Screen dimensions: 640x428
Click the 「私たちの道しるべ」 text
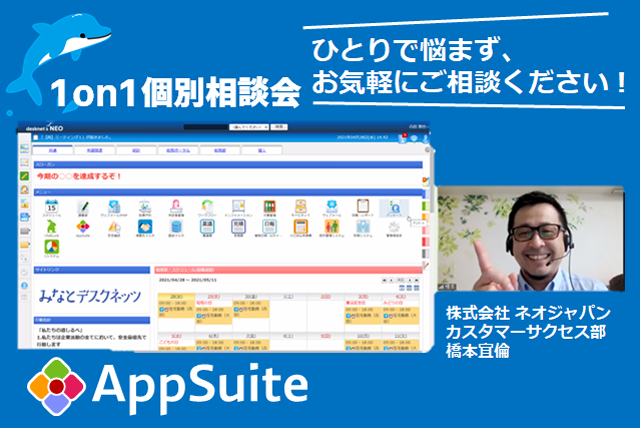point(60,329)
